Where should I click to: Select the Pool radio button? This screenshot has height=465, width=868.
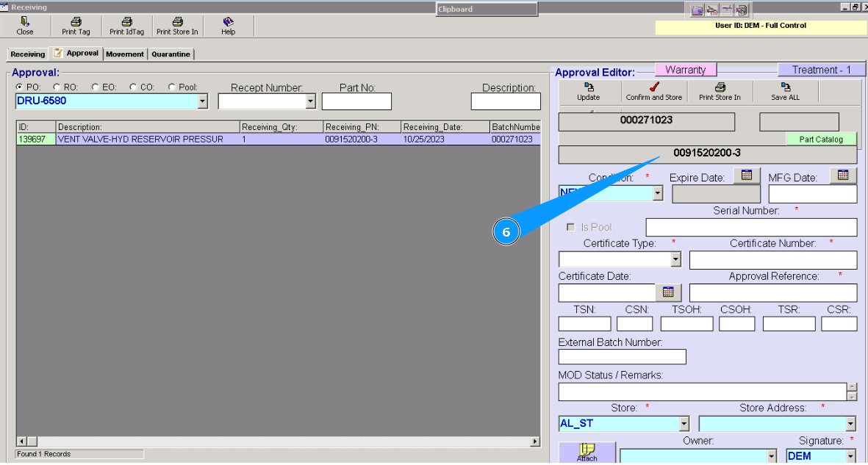(x=171, y=87)
